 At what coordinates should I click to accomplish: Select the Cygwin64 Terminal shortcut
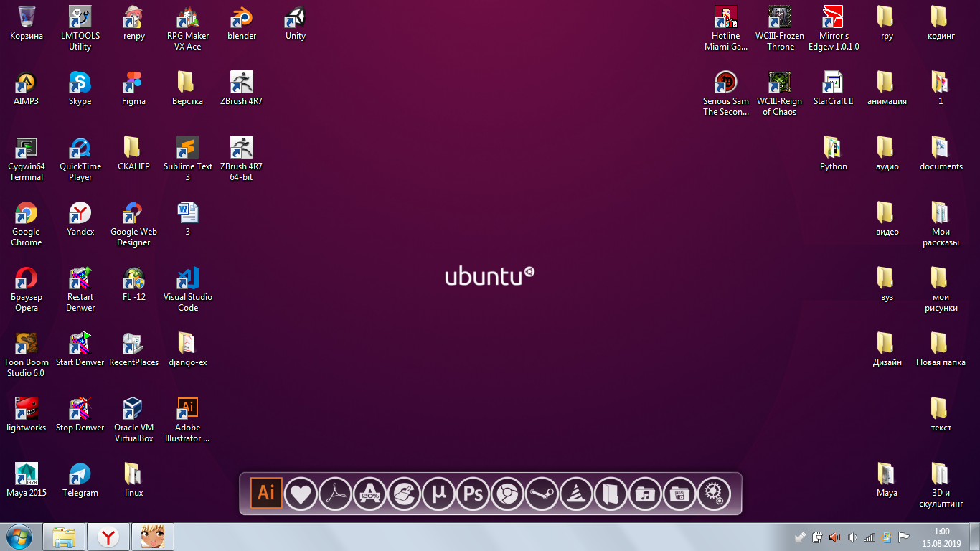point(27,159)
